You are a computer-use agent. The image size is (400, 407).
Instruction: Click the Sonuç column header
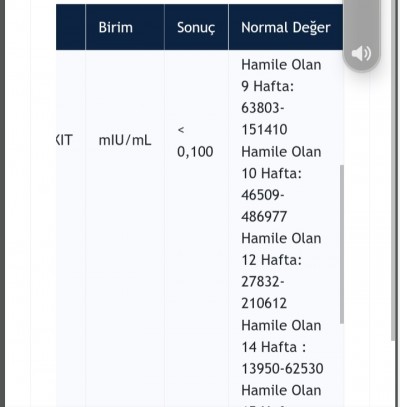[x=196, y=27]
